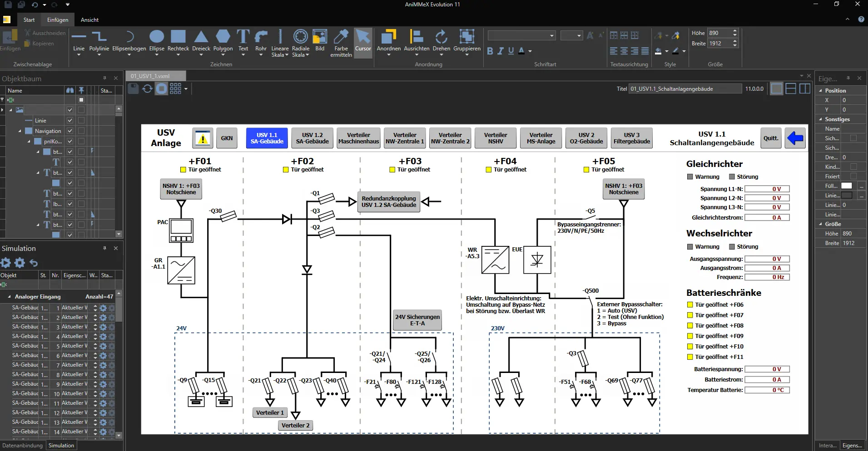
Task: Toggle the Navigation item checkbox
Action: (70, 131)
